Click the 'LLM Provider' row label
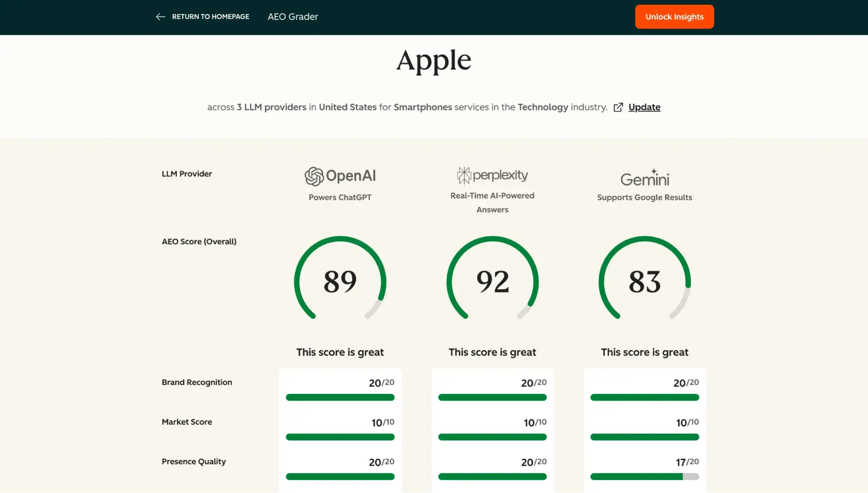 pyautogui.click(x=187, y=174)
